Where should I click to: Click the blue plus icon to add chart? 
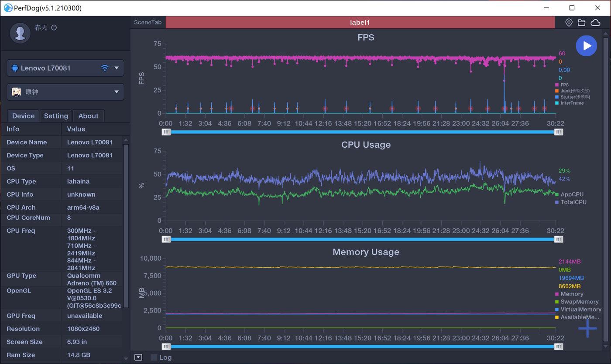tap(587, 328)
